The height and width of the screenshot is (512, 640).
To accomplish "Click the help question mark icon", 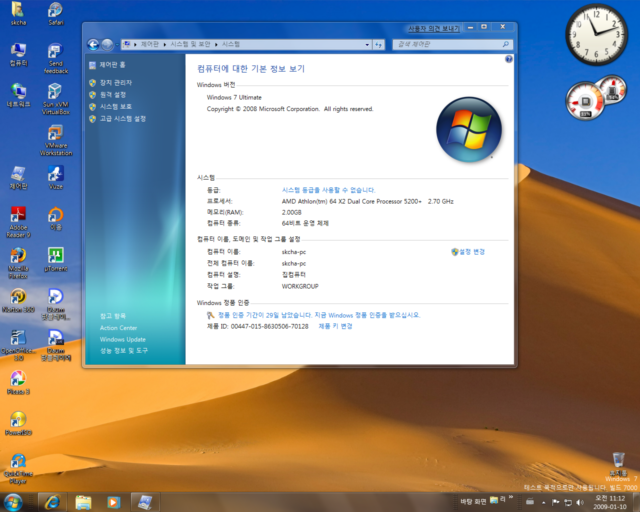I will (509, 59).
